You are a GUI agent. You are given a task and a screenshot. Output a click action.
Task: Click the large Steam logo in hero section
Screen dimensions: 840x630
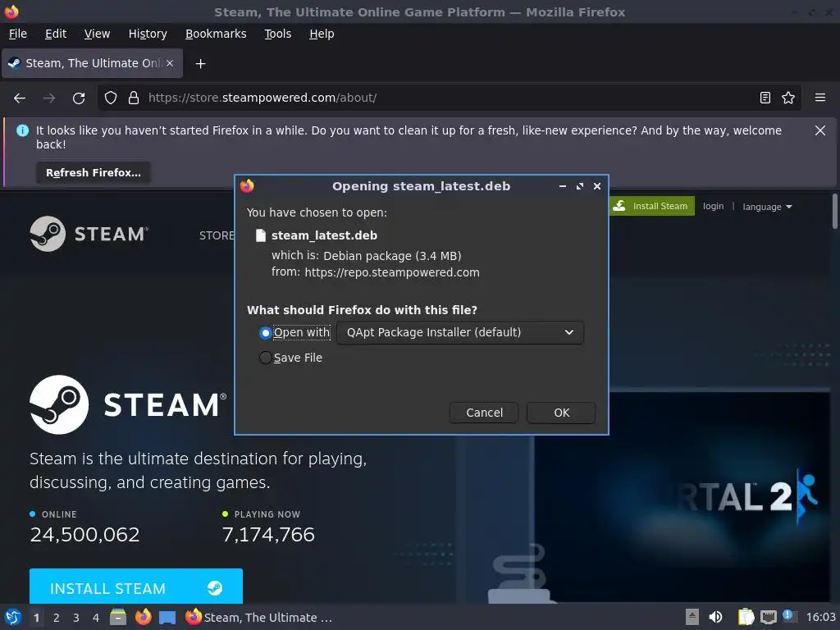(128, 404)
